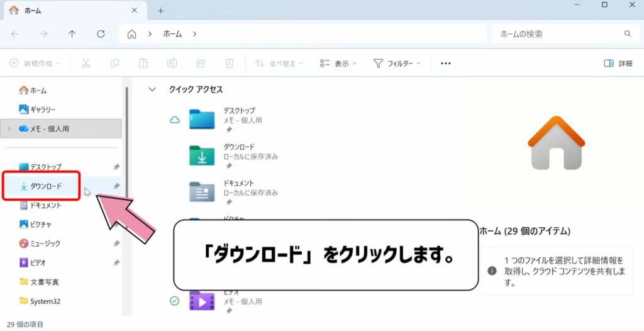This screenshot has height=331, width=644.
Task: Click the Cut scissors icon
Action: 86,64
